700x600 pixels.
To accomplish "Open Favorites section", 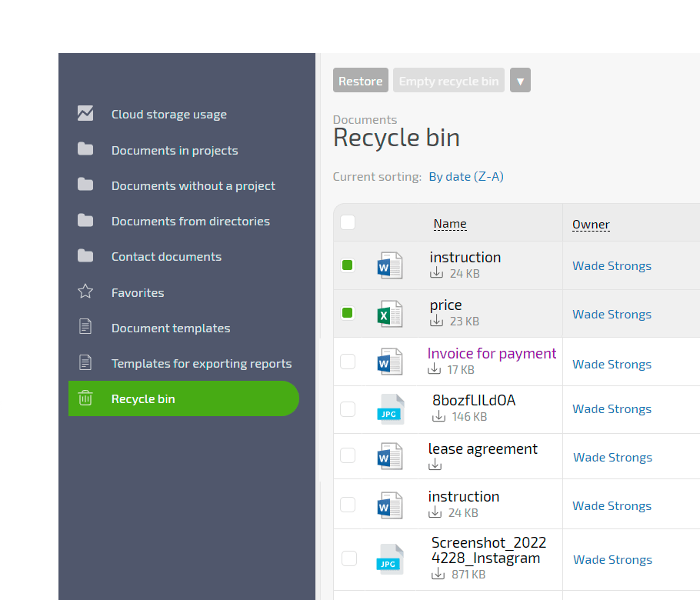I will 138,292.
